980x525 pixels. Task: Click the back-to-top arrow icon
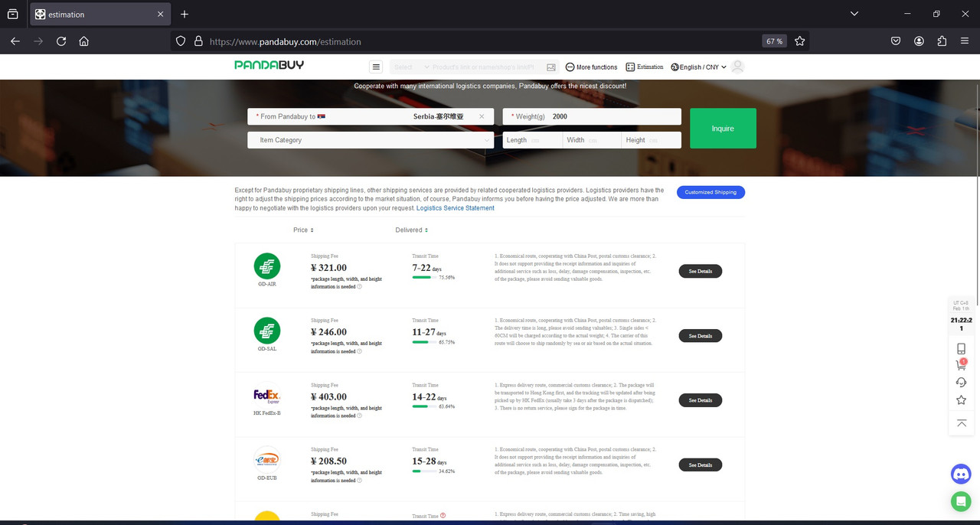click(961, 423)
